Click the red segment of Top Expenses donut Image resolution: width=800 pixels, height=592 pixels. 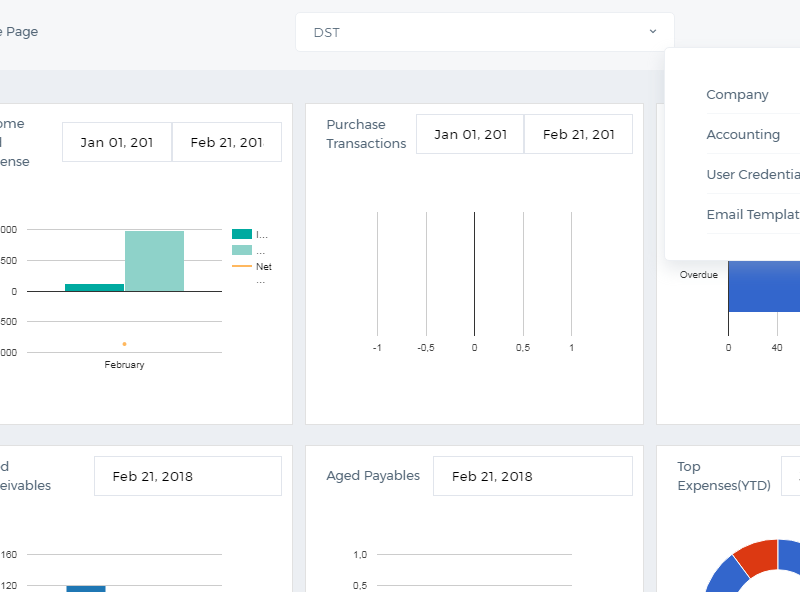758,555
